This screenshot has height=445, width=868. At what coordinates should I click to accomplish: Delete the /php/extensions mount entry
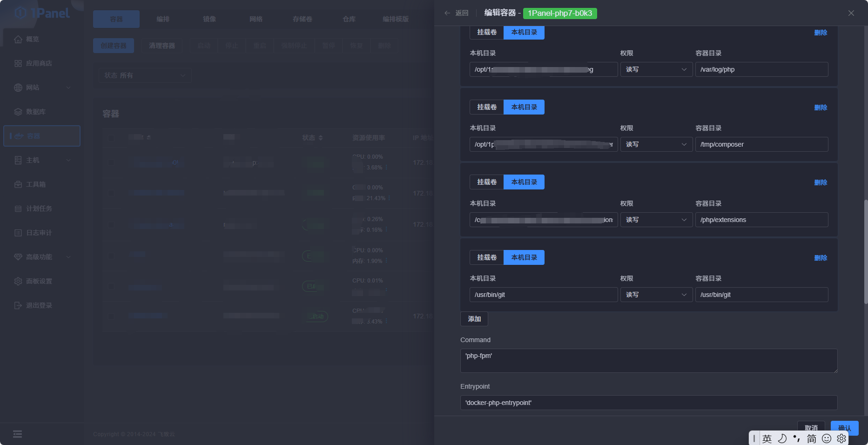tap(821, 182)
